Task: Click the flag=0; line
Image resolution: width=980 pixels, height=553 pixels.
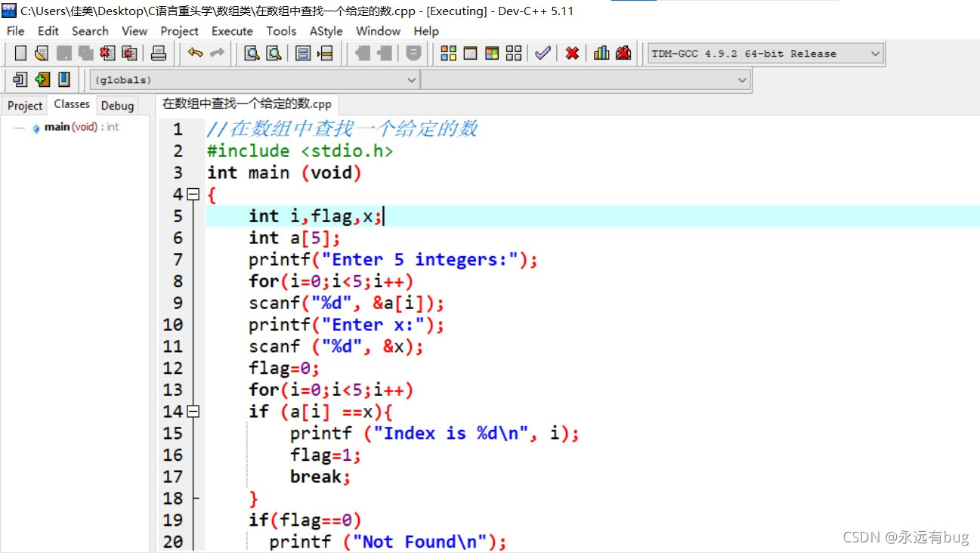Action: click(x=284, y=369)
